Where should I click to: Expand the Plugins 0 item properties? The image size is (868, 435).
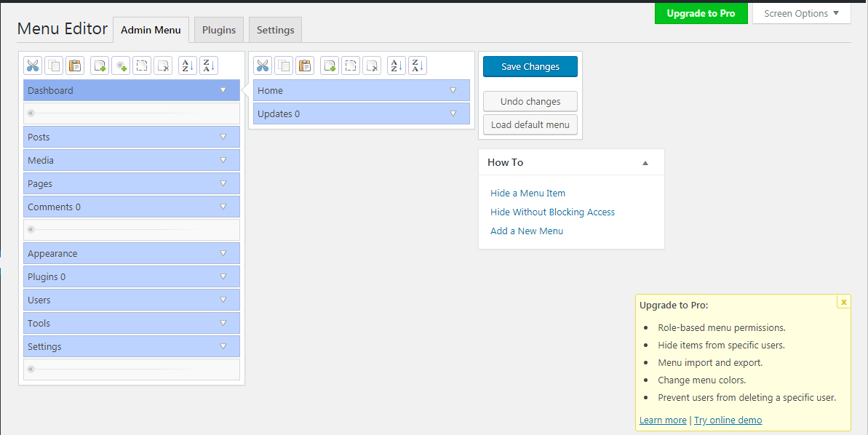tap(223, 276)
